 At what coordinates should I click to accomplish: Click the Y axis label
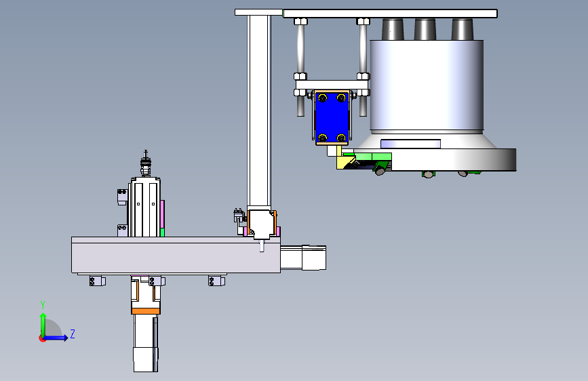43,305
